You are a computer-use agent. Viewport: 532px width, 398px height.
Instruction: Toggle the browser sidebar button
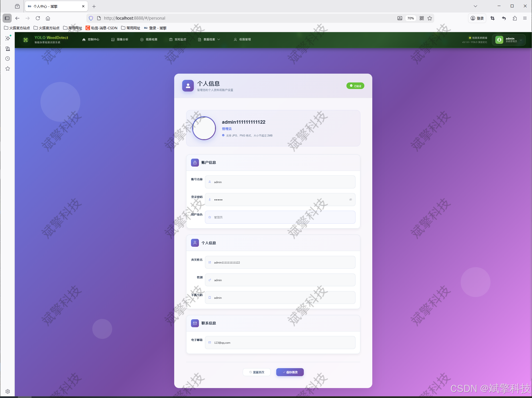point(7,18)
